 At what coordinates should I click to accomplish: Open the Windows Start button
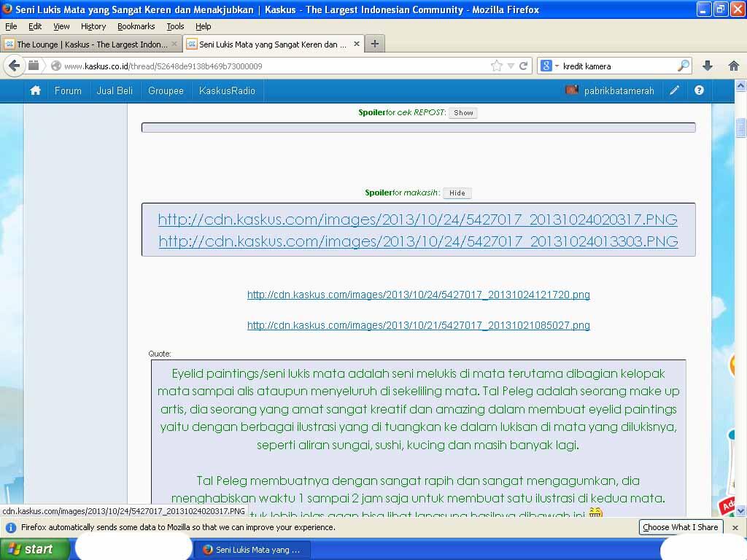[34, 549]
